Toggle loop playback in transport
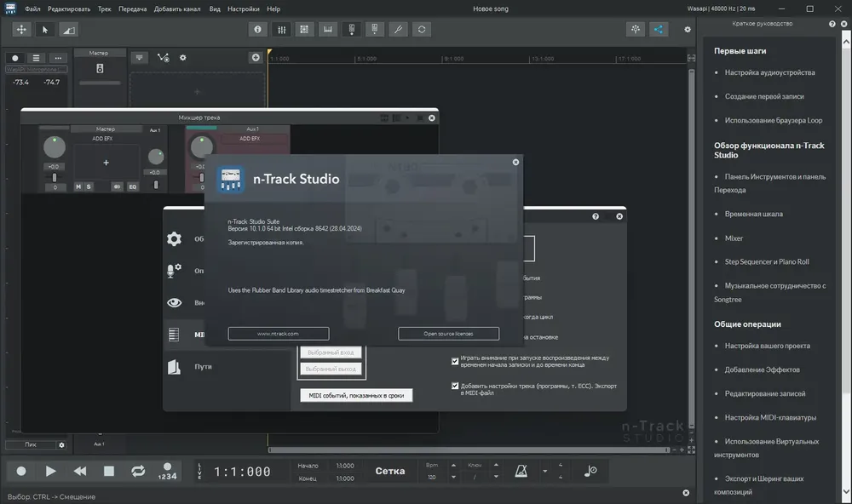Image resolution: width=852 pixels, height=504 pixels. pos(138,471)
